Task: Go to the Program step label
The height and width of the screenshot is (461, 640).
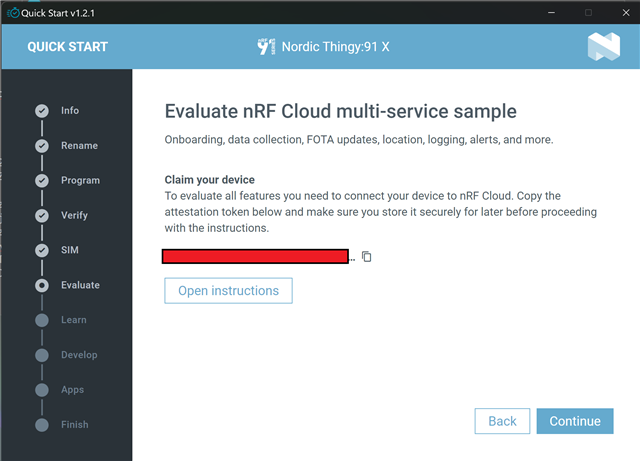Action: (x=80, y=180)
